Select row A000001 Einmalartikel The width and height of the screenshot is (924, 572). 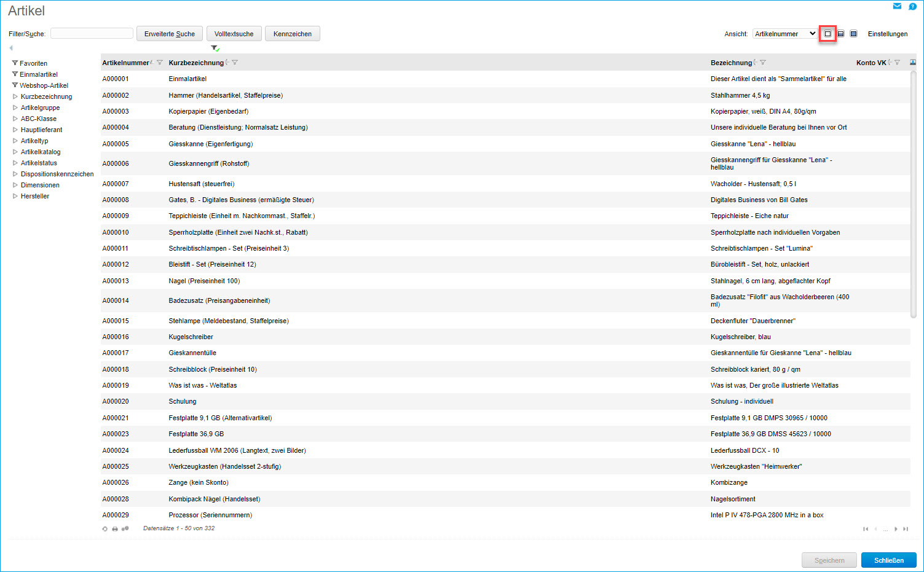click(505, 79)
